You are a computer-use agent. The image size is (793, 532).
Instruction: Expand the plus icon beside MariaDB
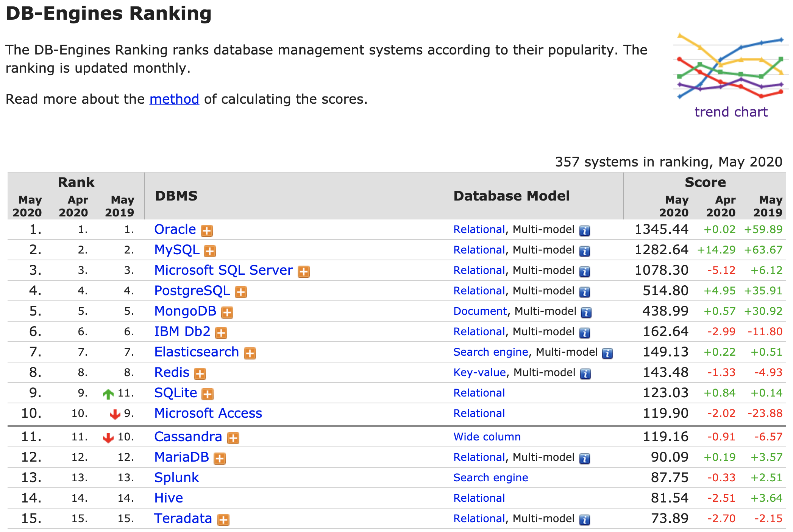[x=220, y=458]
